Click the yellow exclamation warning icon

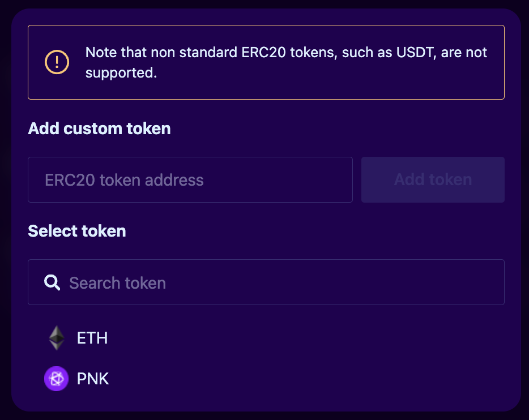point(57,62)
